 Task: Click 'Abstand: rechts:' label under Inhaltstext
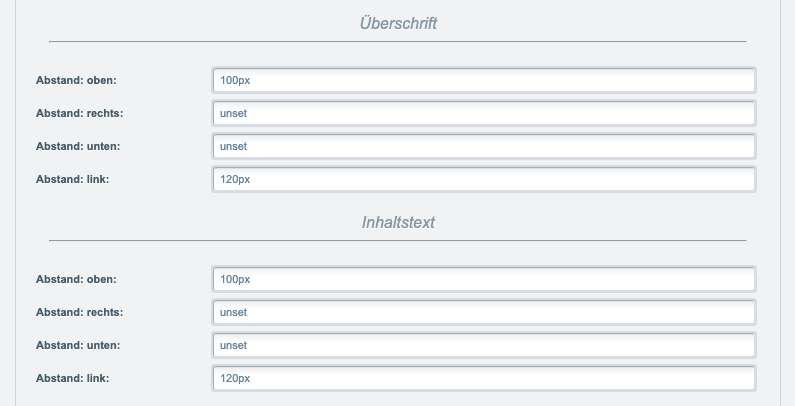click(x=80, y=312)
